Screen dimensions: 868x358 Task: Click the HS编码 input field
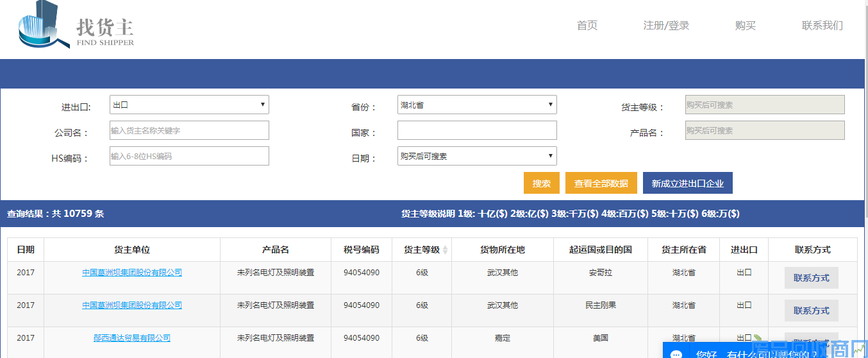pos(189,156)
